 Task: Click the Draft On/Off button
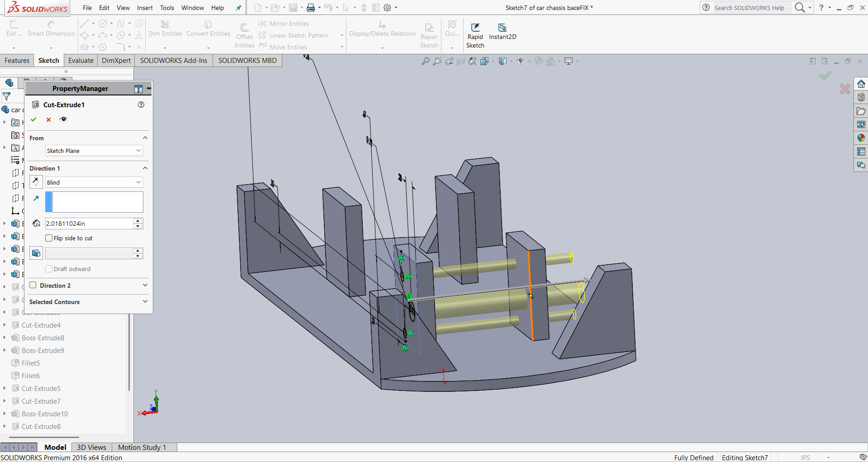coord(36,253)
